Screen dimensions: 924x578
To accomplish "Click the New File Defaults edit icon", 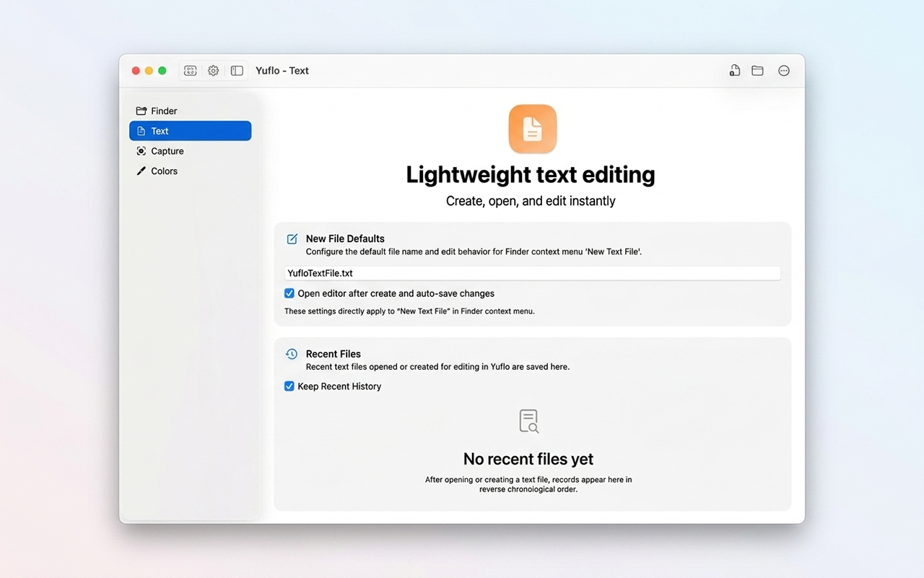I will point(292,239).
